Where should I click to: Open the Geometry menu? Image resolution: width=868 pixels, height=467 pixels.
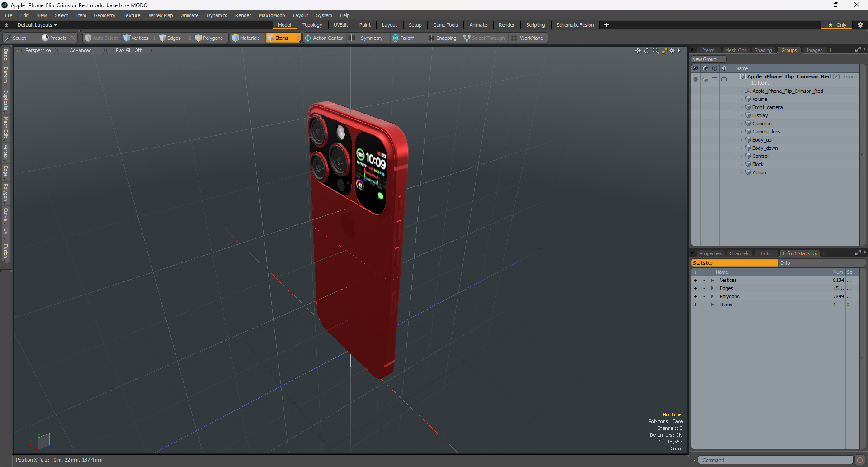pyautogui.click(x=104, y=15)
